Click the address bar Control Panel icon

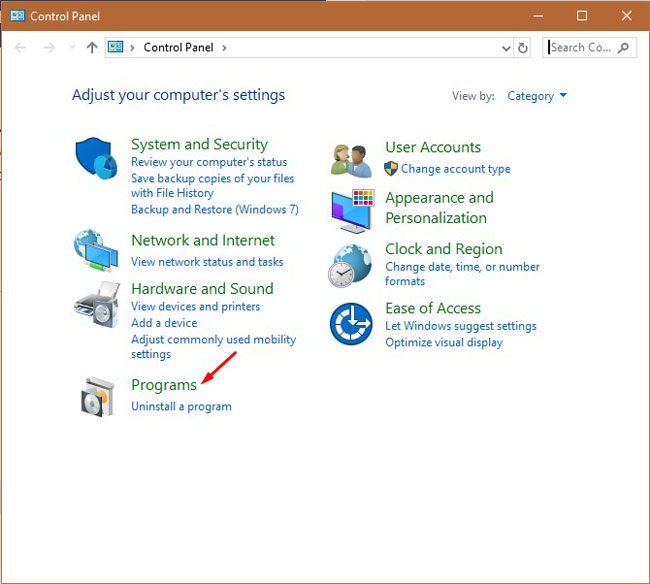tap(115, 47)
